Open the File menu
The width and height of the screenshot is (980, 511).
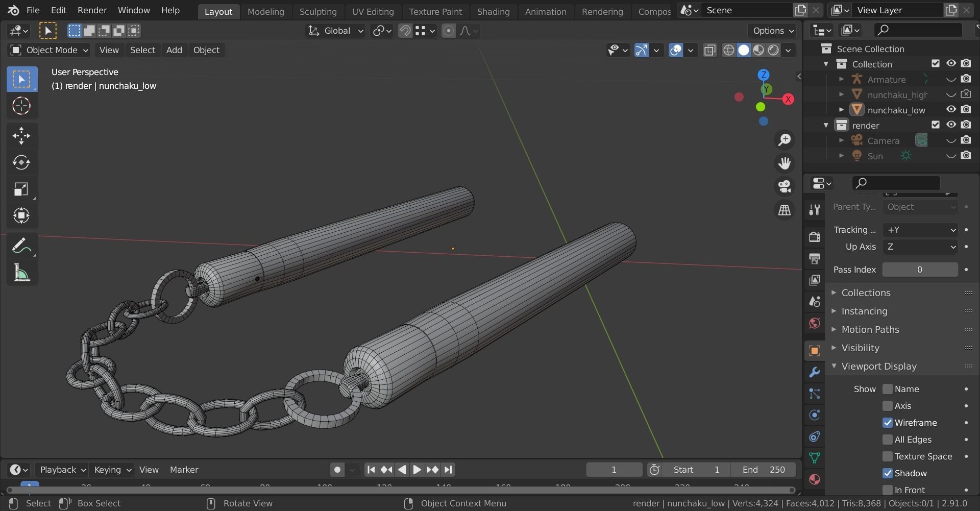coord(33,10)
